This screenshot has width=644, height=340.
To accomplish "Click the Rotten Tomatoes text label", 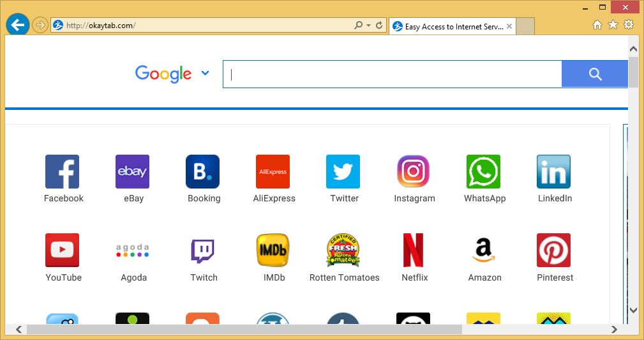I will tap(345, 277).
